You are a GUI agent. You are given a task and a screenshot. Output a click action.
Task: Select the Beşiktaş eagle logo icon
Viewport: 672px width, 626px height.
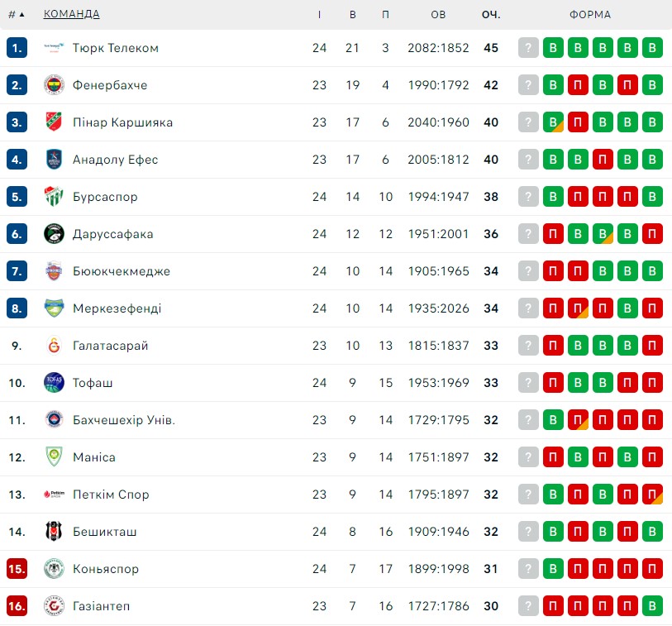point(54,531)
